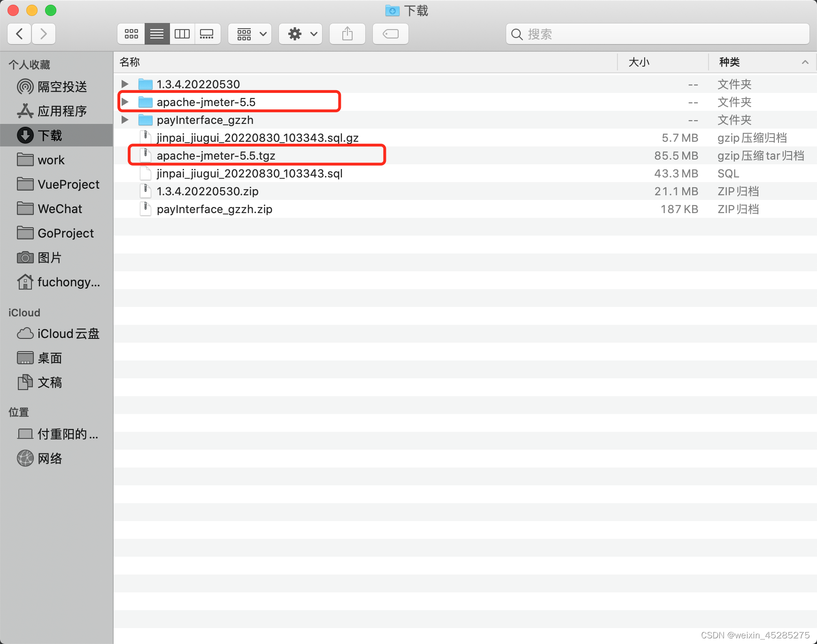
Task: Open the WeChat sidebar folder
Action: point(56,209)
